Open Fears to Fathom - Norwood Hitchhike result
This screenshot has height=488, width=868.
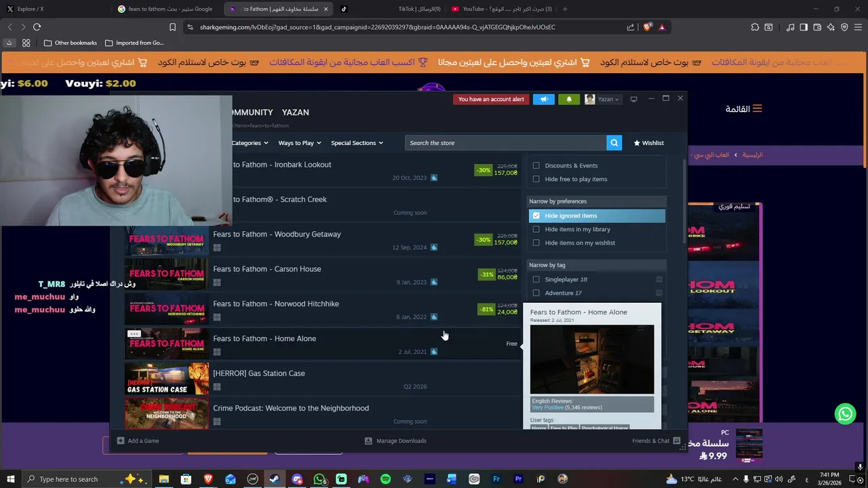322,309
